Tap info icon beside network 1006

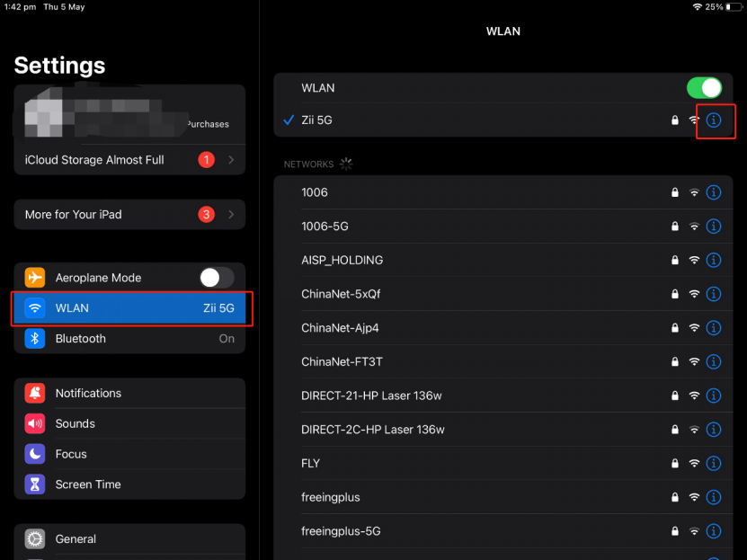point(714,192)
